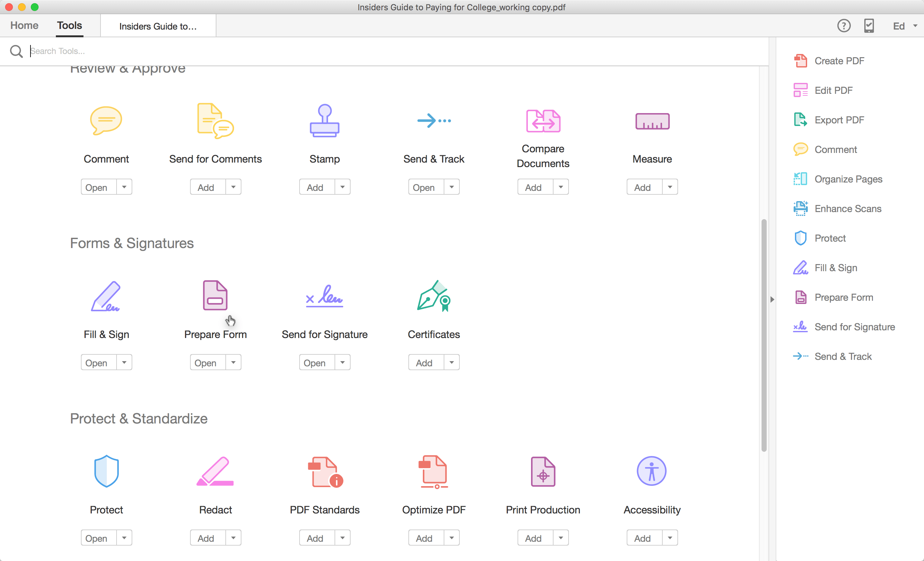Image resolution: width=924 pixels, height=561 pixels.
Task: Expand the Optimize PDF Add dropdown arrow
Action: point(451,537)
